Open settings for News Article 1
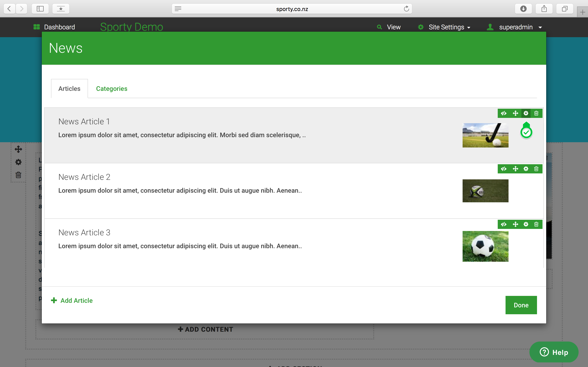 pyautogui.click(x=526, y=113)
